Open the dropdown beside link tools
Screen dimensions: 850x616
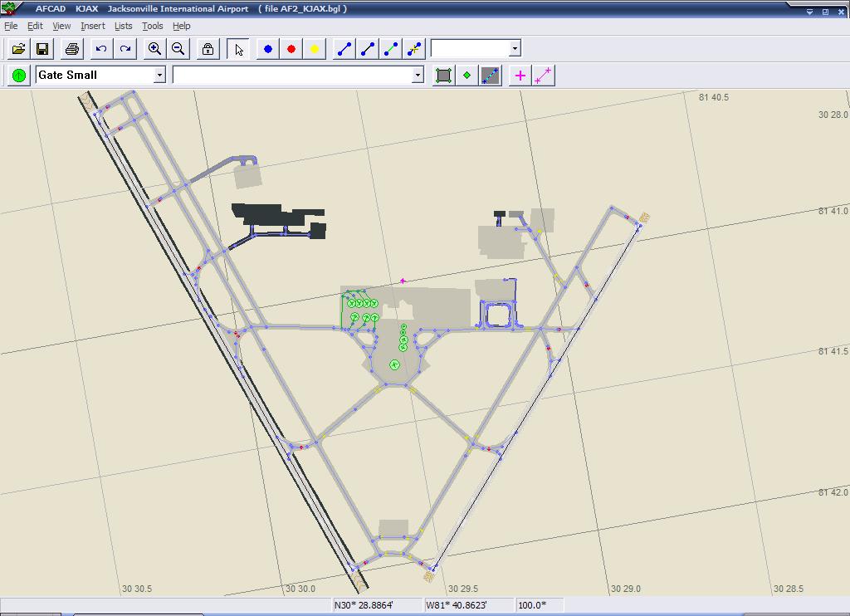pos(515,49)
